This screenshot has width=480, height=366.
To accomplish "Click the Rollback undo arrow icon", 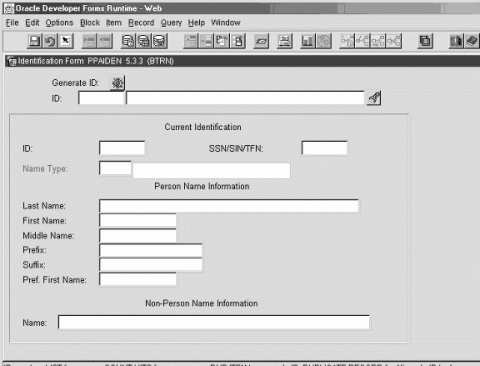I will point(50,41).
